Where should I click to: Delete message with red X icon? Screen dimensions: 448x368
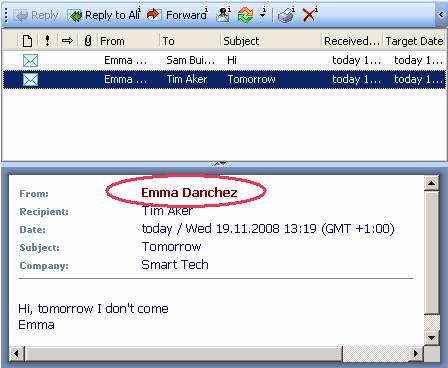pyautogui.click(x=309, y=15)
